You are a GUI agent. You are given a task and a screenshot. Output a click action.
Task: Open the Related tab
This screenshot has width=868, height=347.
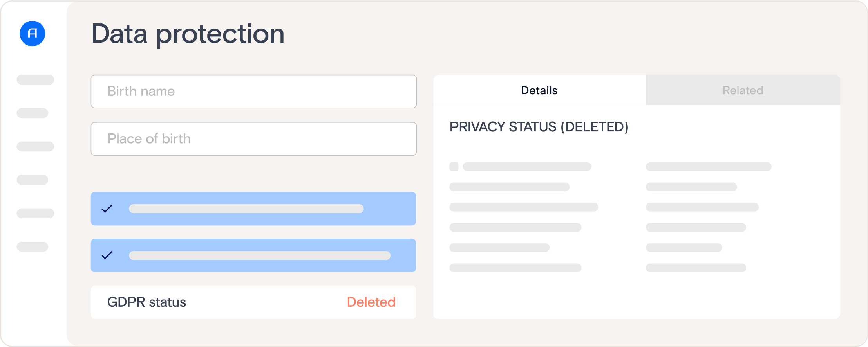(x=743, y=90)
